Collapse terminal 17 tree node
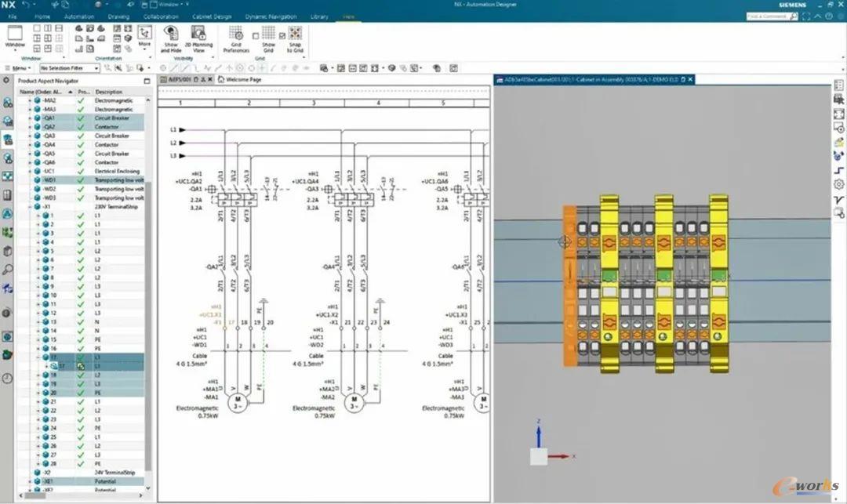The image size is (847, 504). pos(38,357)
